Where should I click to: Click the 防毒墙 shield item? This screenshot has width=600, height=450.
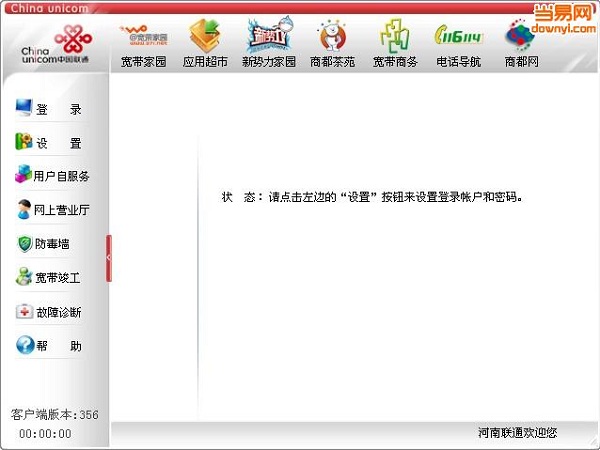(x=50, y=243)
